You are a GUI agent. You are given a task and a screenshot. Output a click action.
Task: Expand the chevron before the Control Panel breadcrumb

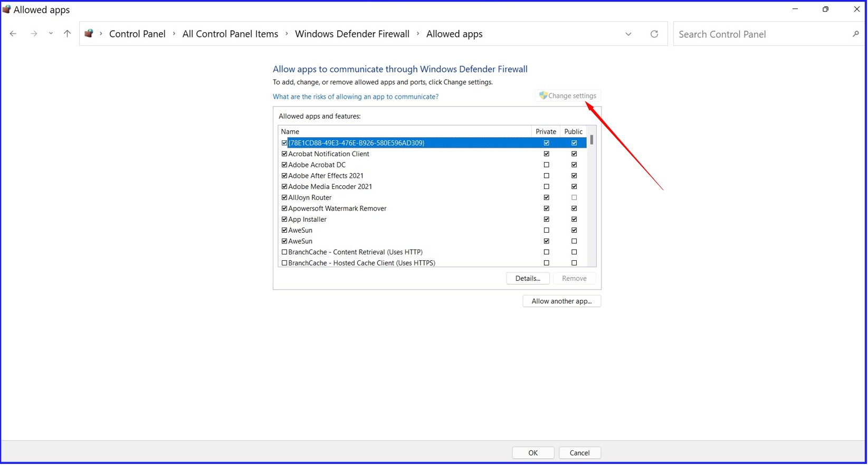point(101,34)
